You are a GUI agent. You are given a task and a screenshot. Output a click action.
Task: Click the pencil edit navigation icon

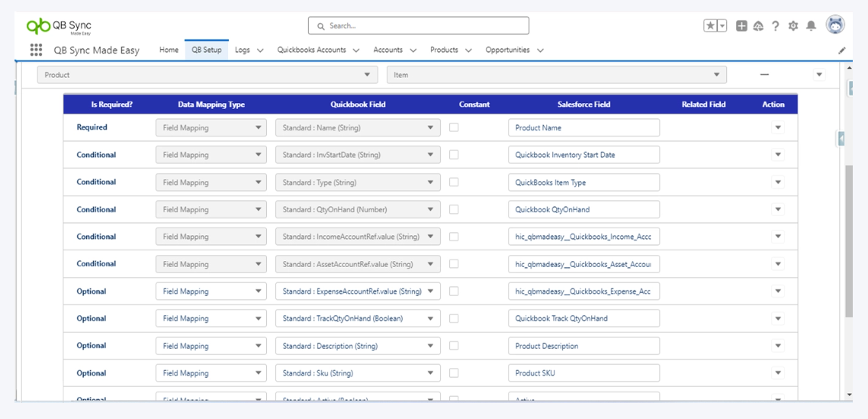pyautogui.click(x=842, y=50)
